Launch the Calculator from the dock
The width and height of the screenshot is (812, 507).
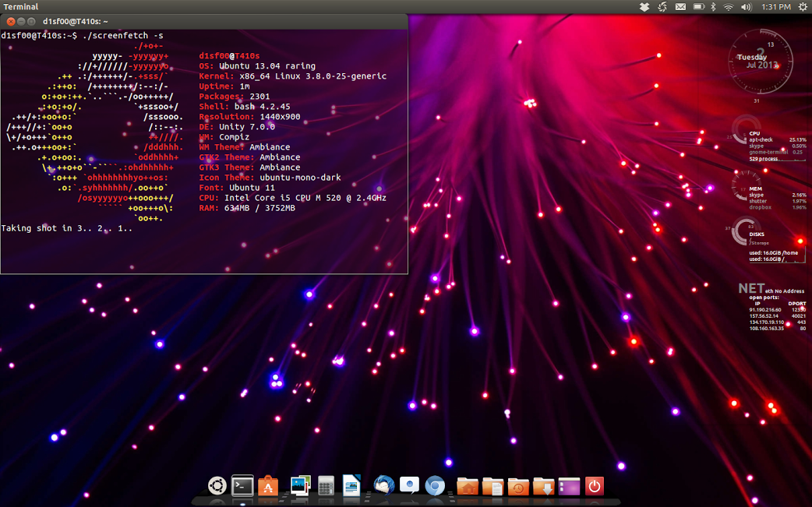tap(326, 486)
